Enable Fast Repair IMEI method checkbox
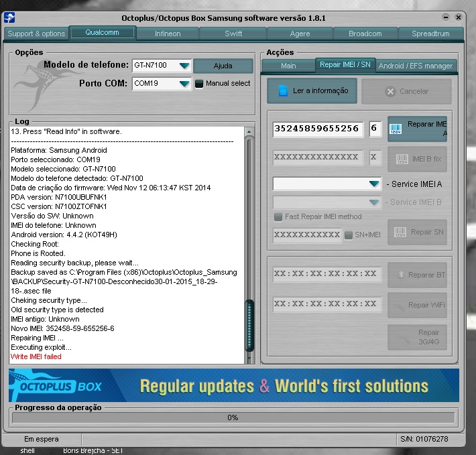 tap(278, 217)
